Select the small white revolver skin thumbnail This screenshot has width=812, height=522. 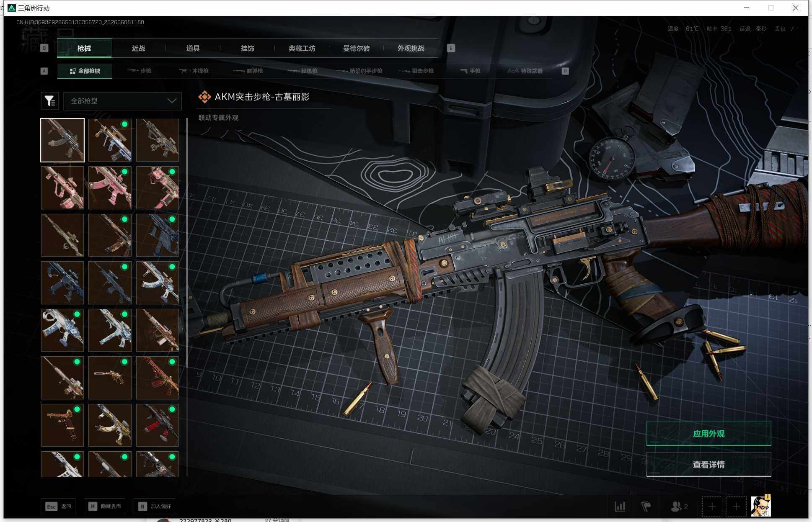tap(110, 378)
